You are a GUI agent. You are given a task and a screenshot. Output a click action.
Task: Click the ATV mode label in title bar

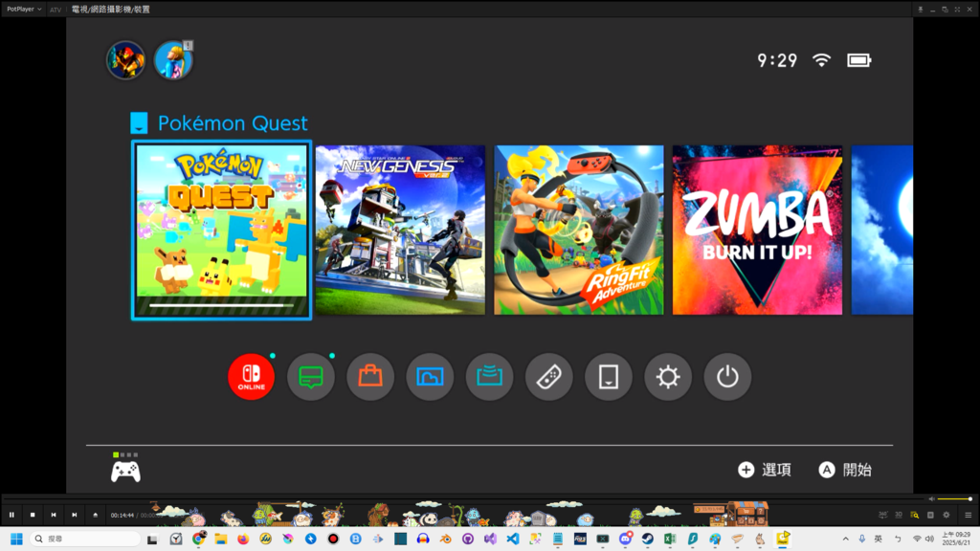[x=56, y=10]
